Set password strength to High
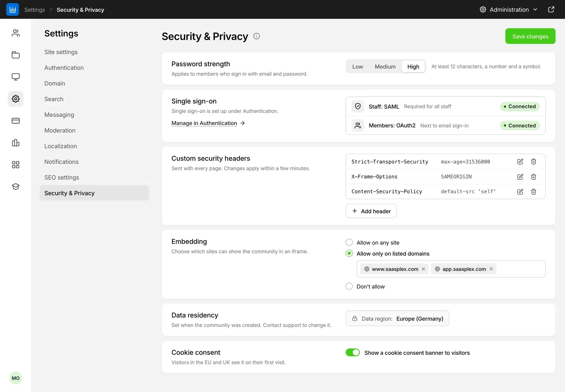565x392 pixels. tap(413, 66)
